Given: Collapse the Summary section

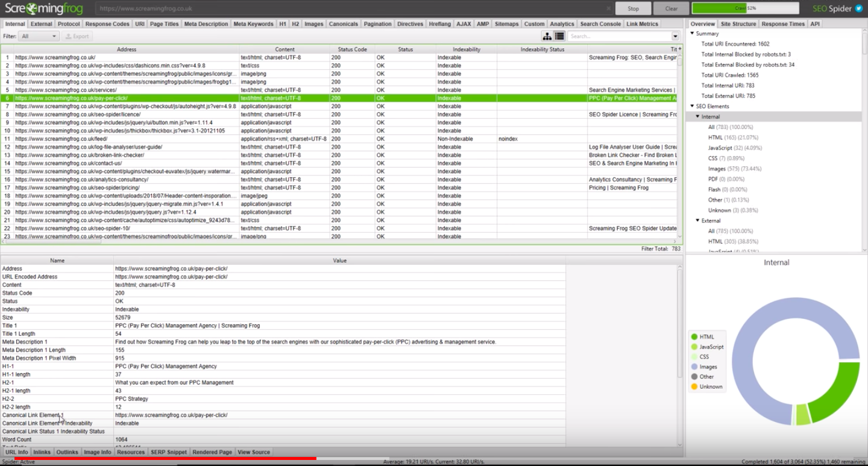Looking at the screenshot, I should point(691,34).
